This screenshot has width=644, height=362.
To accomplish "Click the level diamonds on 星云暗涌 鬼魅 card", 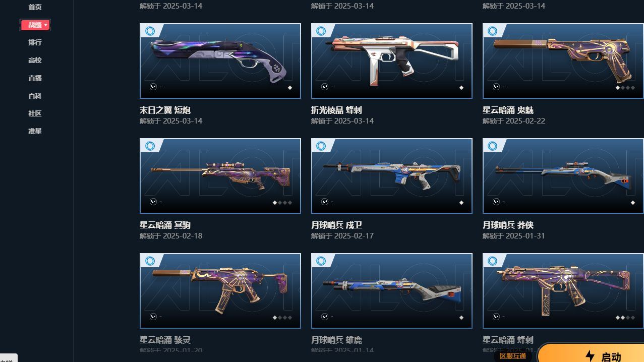I will tap(625, 88).
